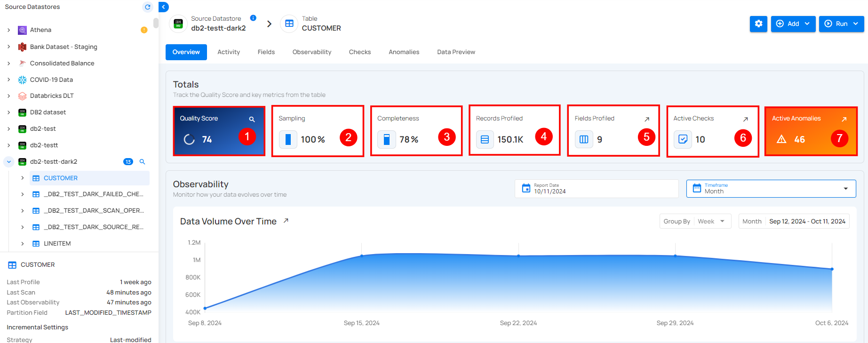Click the Athena datastore icon
The height and width of the screenshot is (343, 868).
[22, 30]
